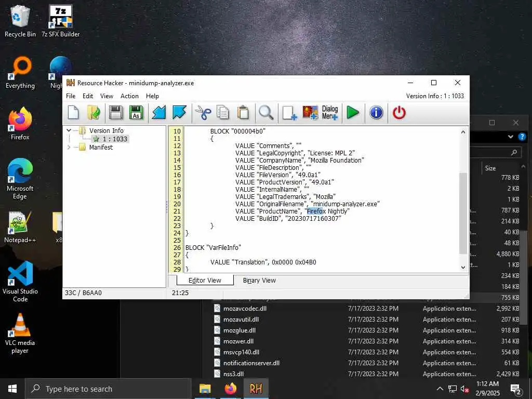The height and width of the screenshot is (399, 532).
Task: Click the editor scrollbar up arrow
Action: coord(463,131)
